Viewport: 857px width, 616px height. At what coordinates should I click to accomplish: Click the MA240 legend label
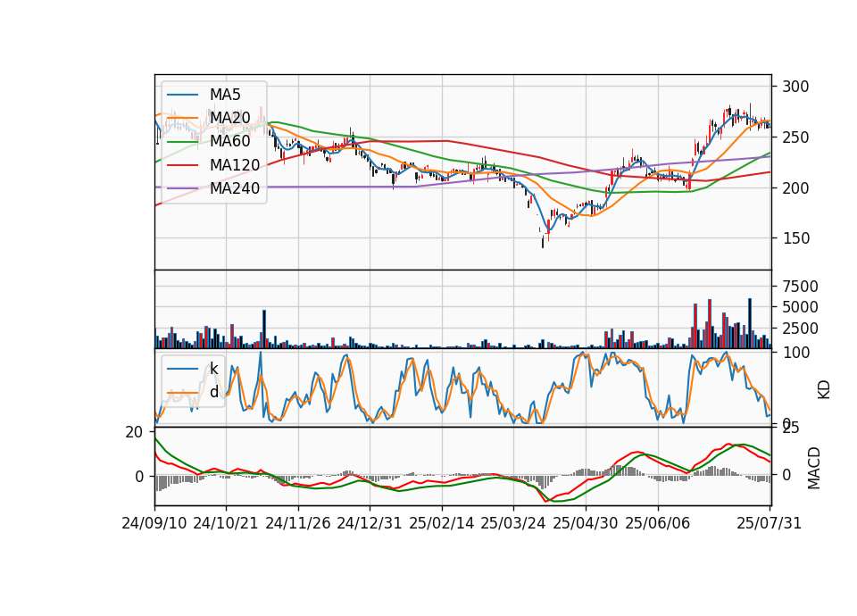pos(235,188)
